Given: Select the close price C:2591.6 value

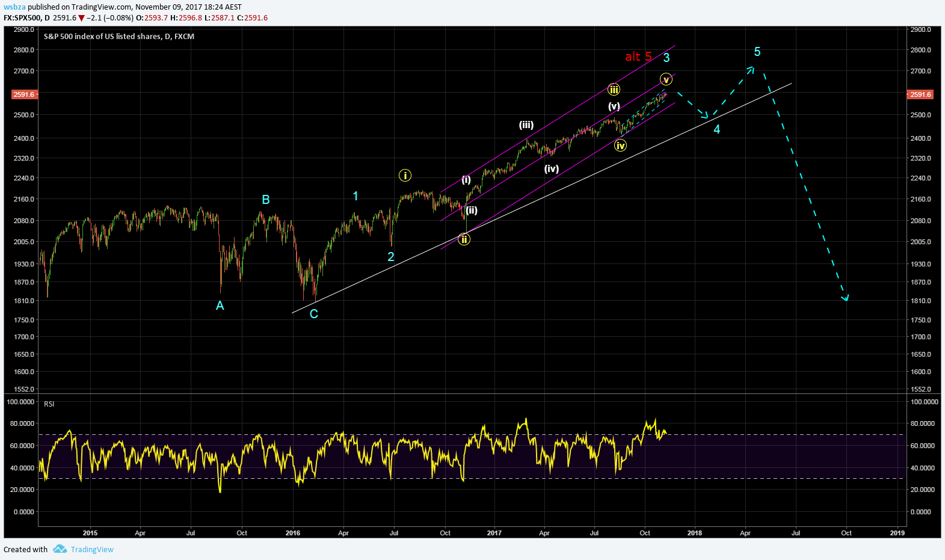Looking at the screenshot, I should coord(253,18).
